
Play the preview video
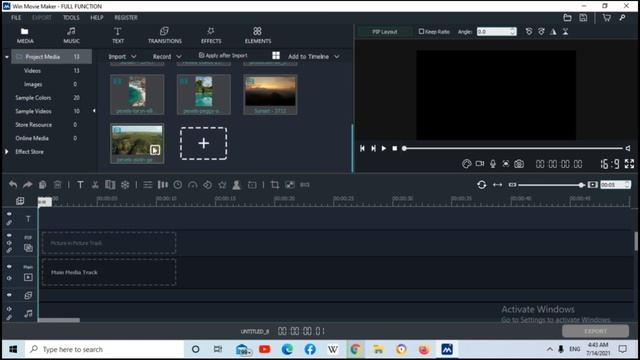(x=384, y=148)
